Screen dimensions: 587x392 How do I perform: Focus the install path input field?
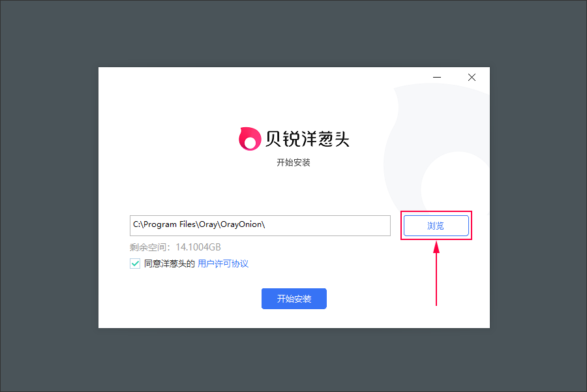coord(260,226)
